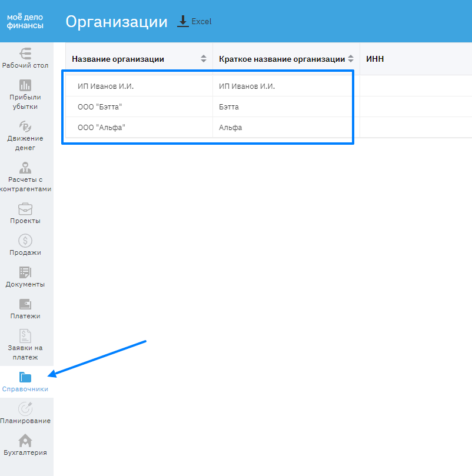The image size is (472, 476).
Task: Open Заявки на платеж invoice icon
Action: point(25,336)
